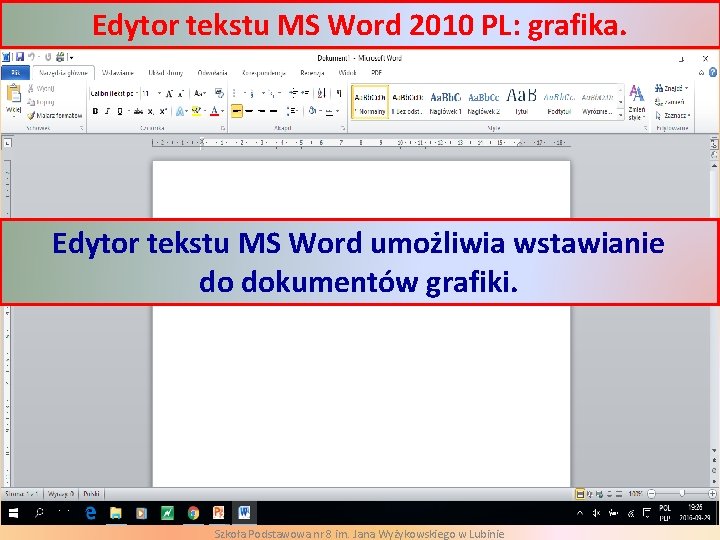Open the font color dropdown arrow
This screenshot has height=540, width=720.
click(222, 111)
